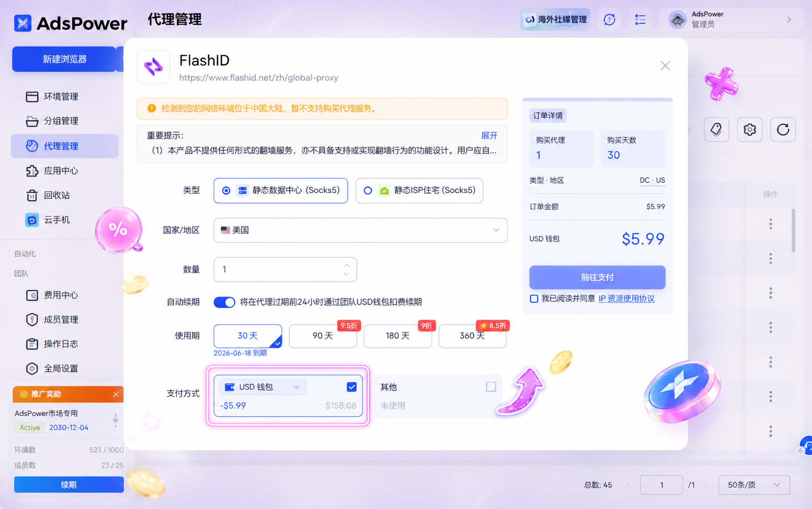Click the 分组管理 folder icon

pos(32,121)
